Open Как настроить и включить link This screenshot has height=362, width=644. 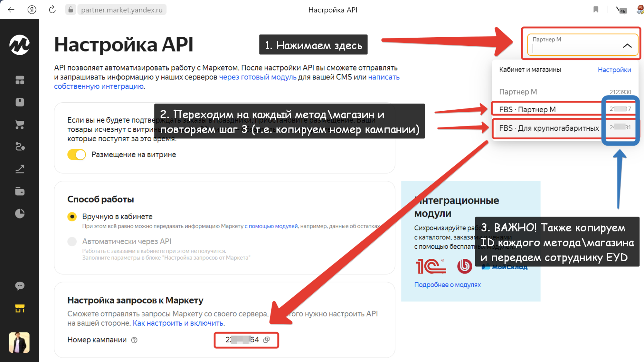[x=178, y=323]
